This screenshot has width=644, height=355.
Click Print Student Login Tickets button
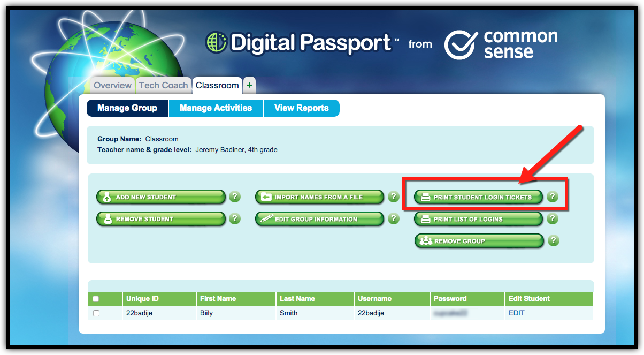pos(479,197)
